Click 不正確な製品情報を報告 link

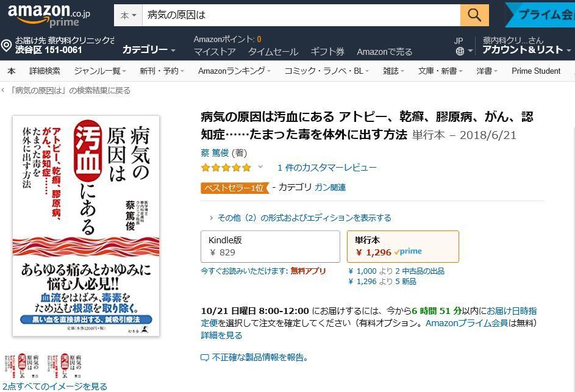point(260,357)
